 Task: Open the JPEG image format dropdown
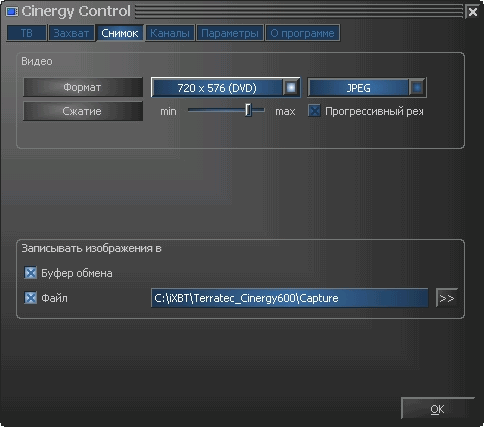pyautogui.click(x=367, y=88)
